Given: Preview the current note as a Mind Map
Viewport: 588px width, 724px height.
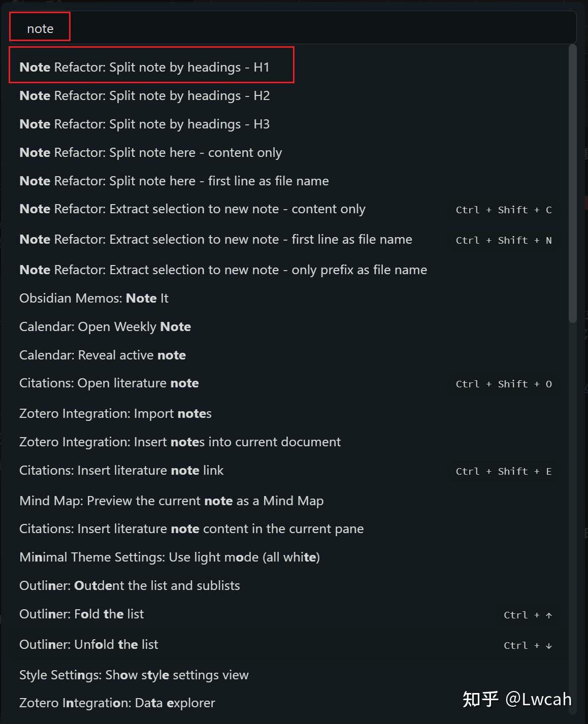Looking at the screenshot, I should [289, 501].
